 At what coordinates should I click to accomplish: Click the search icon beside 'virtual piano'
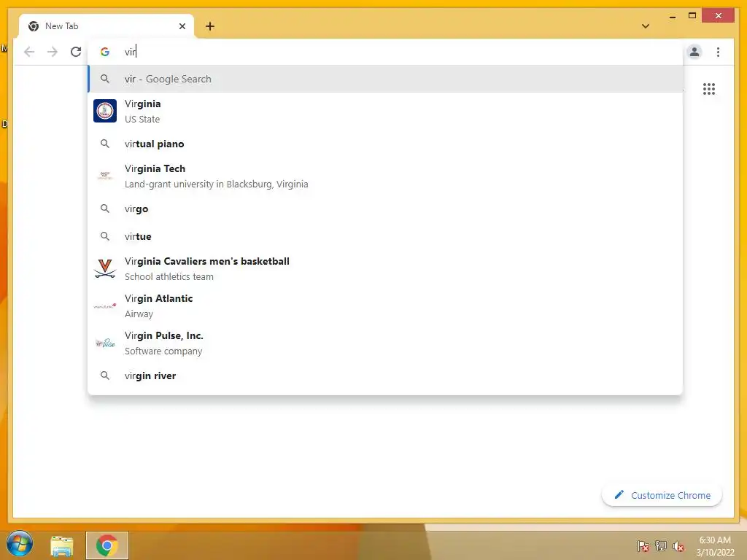[105, 144]
